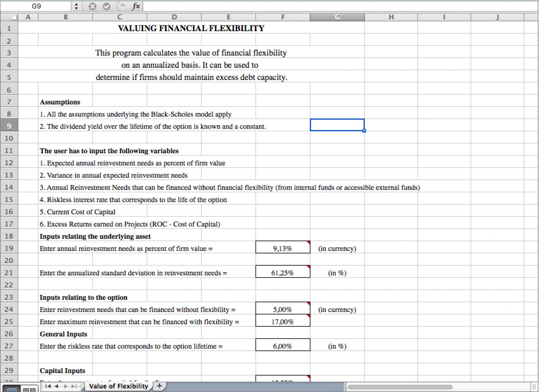This screenshot has height=392, width=539.
Task: Confirm entry with the formula bar checkmark icon
Action: [x=107, y=6]
